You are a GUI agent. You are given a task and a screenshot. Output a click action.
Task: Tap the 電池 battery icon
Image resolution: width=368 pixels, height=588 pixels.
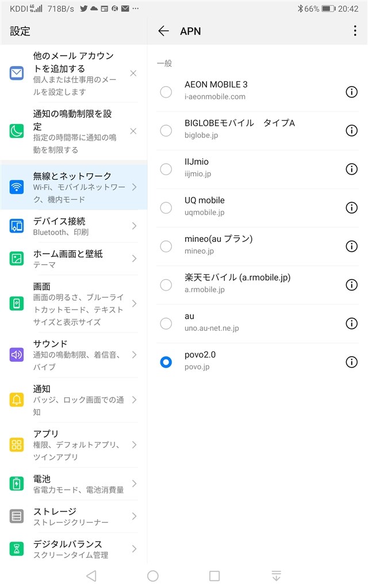(17, 483)
